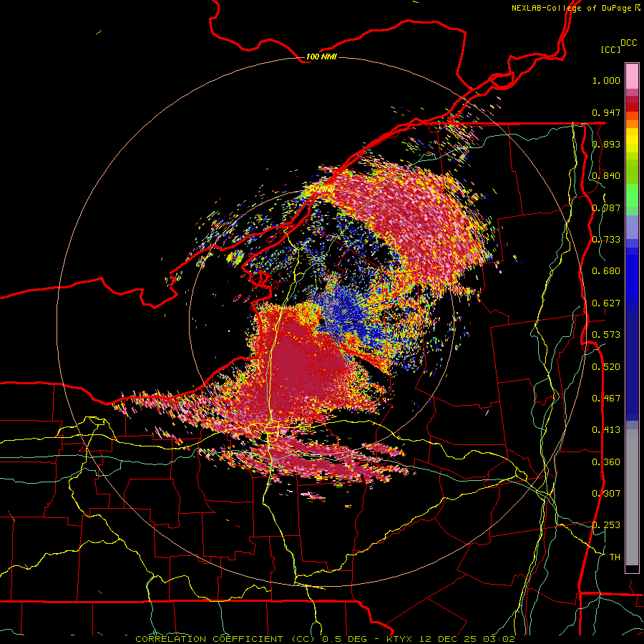This screenshot has width=644, height=644.
Task: Click the [CC] units label above the color bar
Action: click(x=611, y=49)
